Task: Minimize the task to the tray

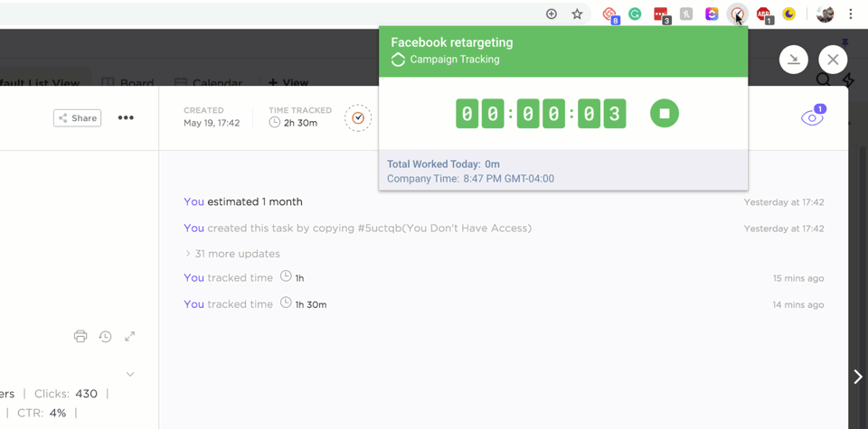Action: (x=793, y=60)
